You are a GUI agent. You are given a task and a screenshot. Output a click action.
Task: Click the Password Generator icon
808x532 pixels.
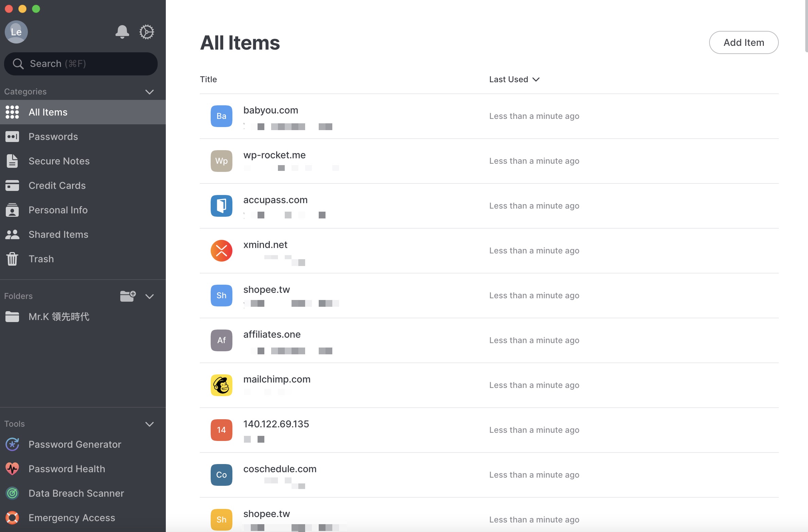(12, 444)
